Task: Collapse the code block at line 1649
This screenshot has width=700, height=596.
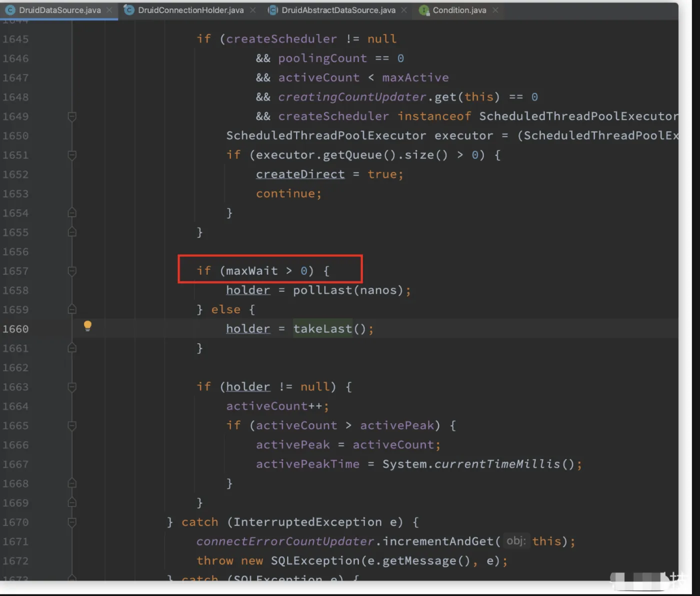Action: (x=72, y=116)
